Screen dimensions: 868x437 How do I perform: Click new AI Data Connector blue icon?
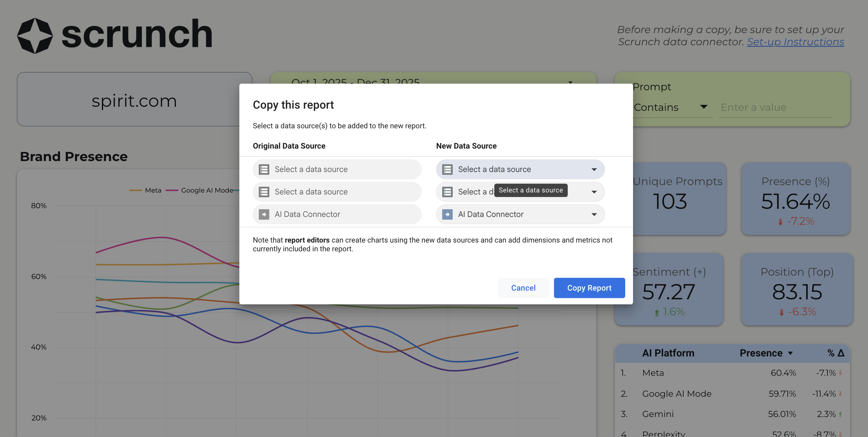[447, 214]
